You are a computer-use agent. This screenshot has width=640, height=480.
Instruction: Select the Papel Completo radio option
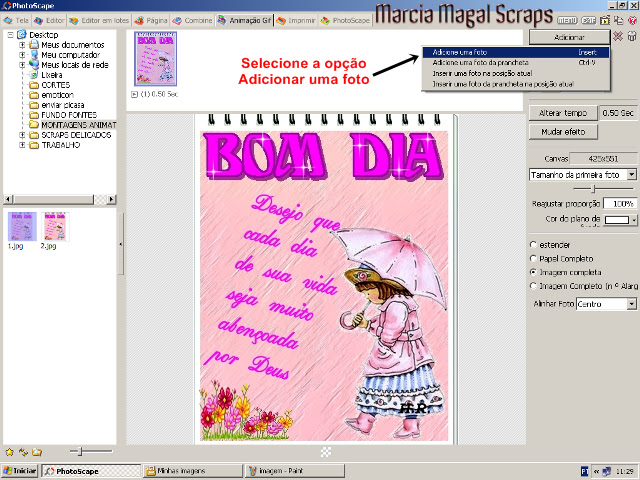(x=533, y=258)
